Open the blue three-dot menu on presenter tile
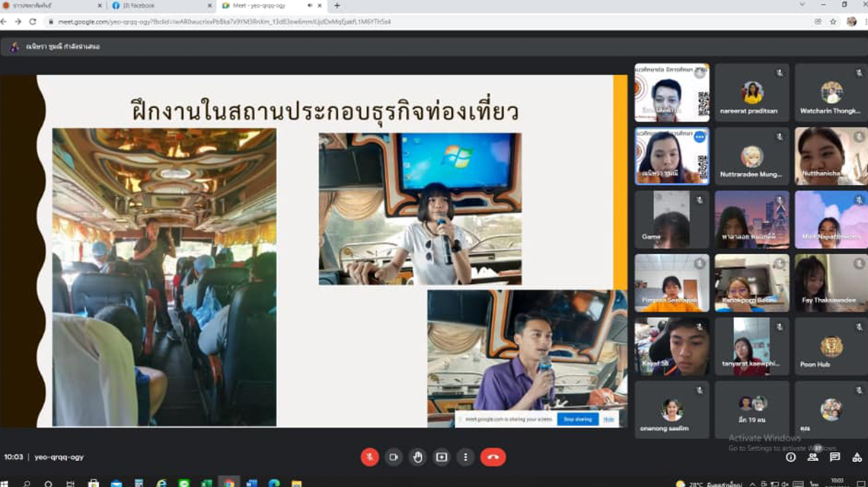 (700, 137)
